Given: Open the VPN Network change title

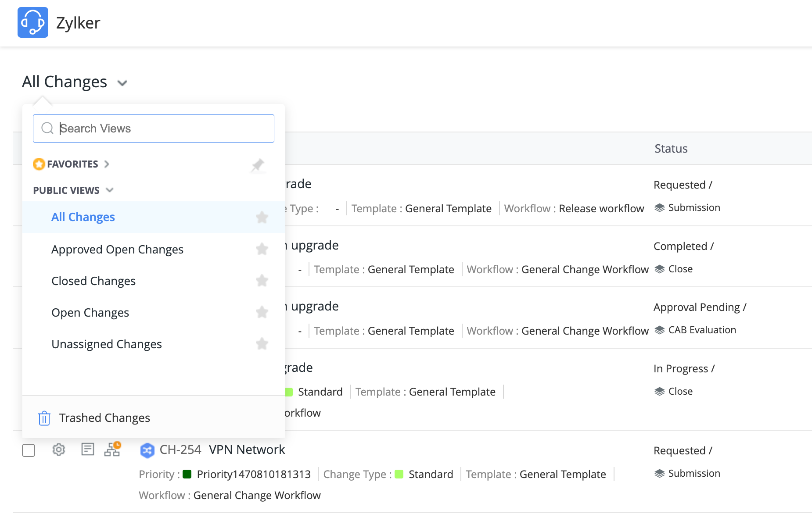Looking at the screenshot, I should click(247, 450).
